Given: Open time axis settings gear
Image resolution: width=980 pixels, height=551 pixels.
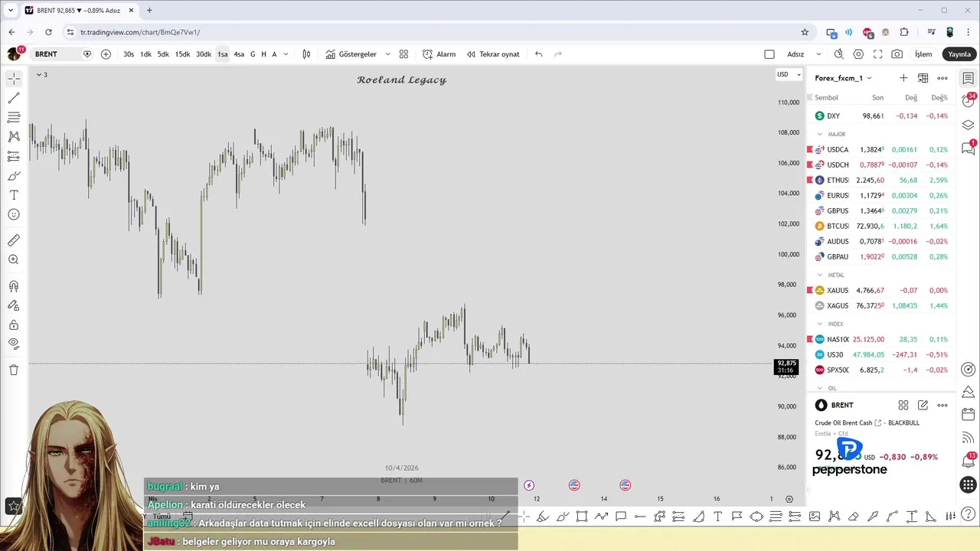Looking at the screenshot, I should point(789,499).
